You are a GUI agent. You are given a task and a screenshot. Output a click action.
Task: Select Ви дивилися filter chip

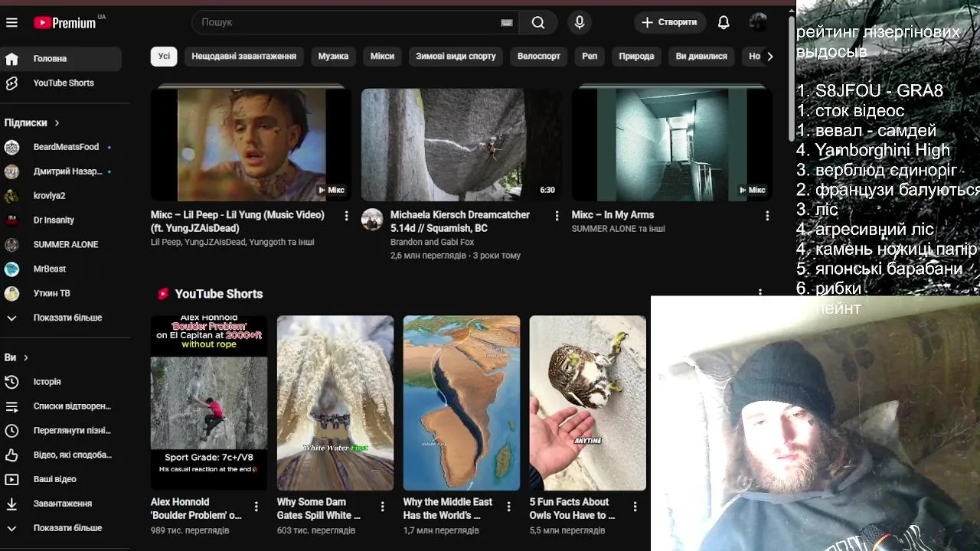701,56
